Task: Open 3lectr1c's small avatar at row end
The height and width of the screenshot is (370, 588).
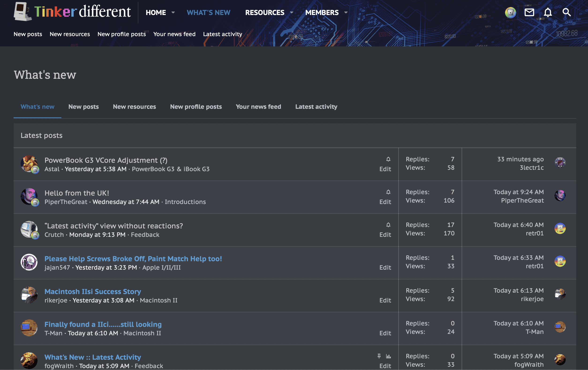Action: click(560, 163)
